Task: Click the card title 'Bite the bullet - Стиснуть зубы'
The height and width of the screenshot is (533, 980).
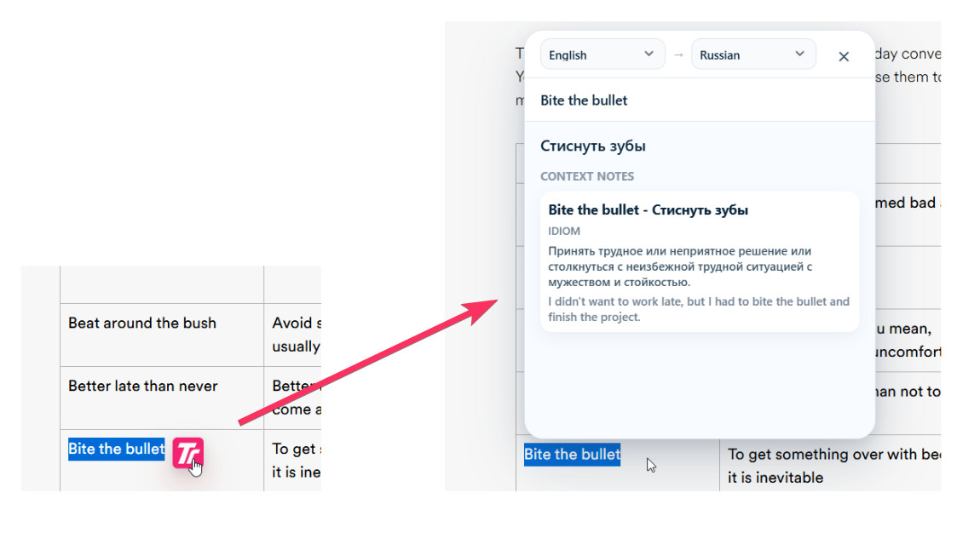Action: 649,210
